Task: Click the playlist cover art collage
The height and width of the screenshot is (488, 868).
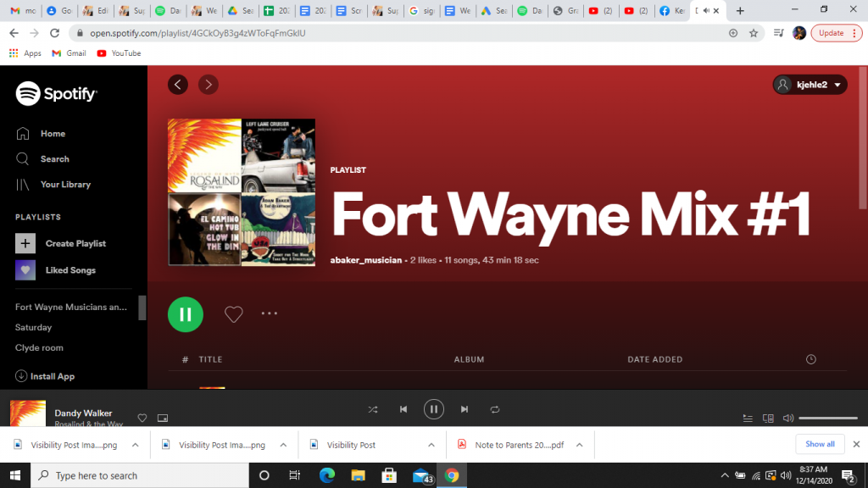Action: pos(242,192)
